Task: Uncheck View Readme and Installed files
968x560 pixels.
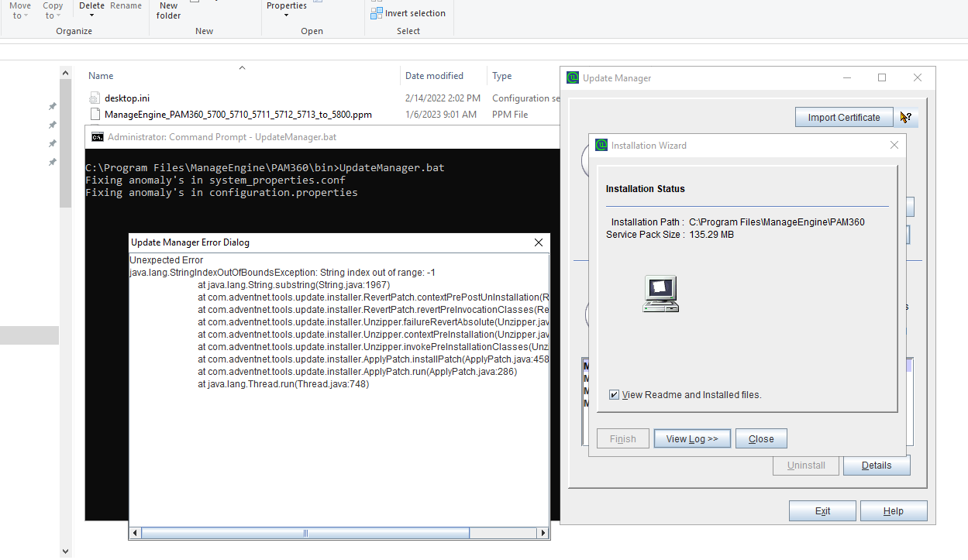Action: tap(614, 394)
